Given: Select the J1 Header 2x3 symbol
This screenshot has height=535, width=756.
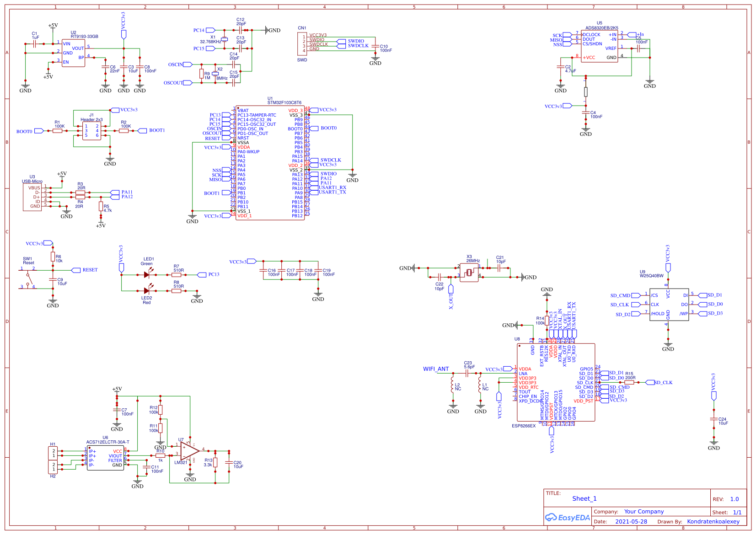Looking at the screenshot, I should 91,131.
